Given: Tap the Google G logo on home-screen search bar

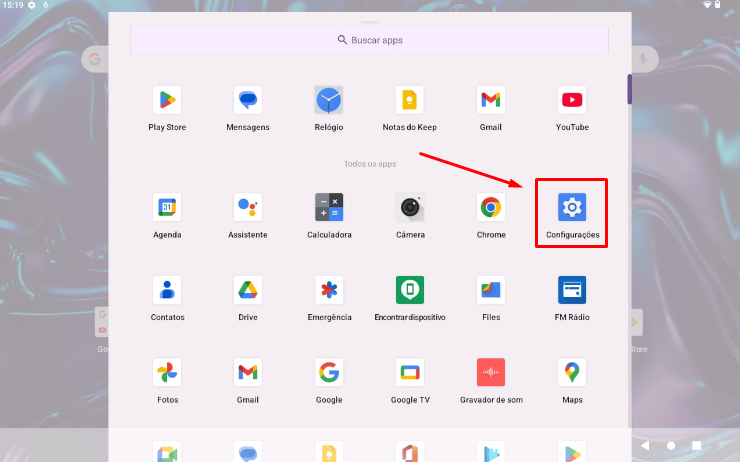Looking at the screenshot, I should coord(95,59).
